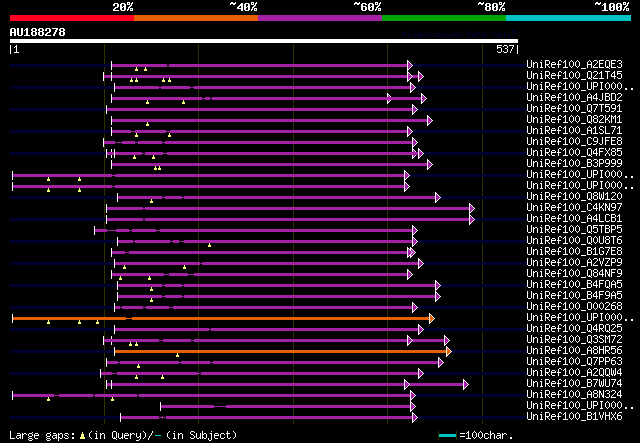The width and height of the screenshot is (640, 443).
Task: Click the white AU188278 query sequence bar
Action: click(264, 41)
